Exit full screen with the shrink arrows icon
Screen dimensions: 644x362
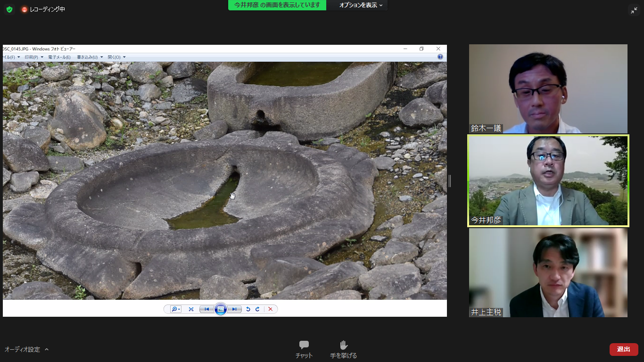pos(634,10)
